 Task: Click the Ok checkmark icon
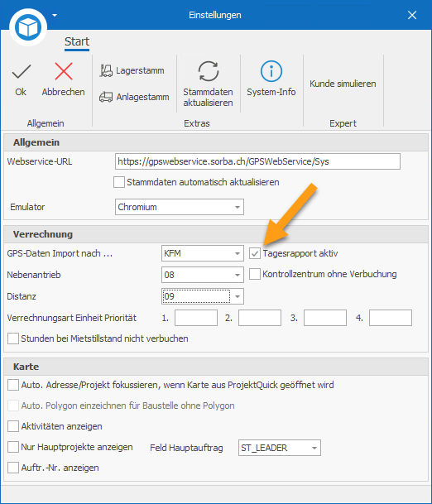tap(22, 71)
